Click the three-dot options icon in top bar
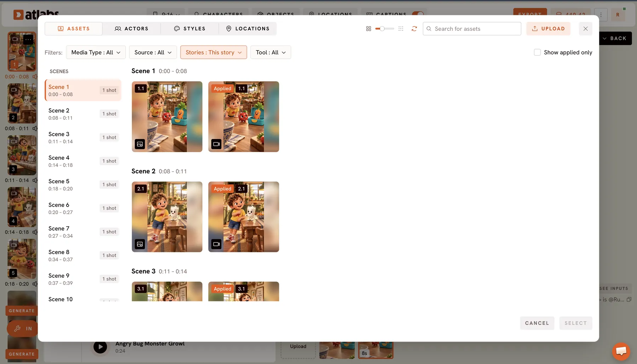The image size is (637, 364). tap(601, 15)
